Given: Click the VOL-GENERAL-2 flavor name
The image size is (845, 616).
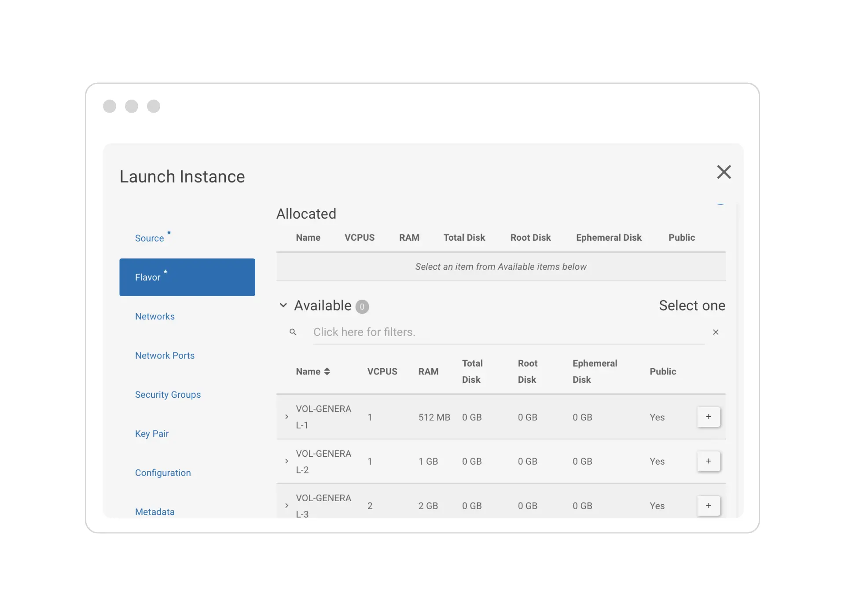Looking at the screenshot, I should [323, 462].
